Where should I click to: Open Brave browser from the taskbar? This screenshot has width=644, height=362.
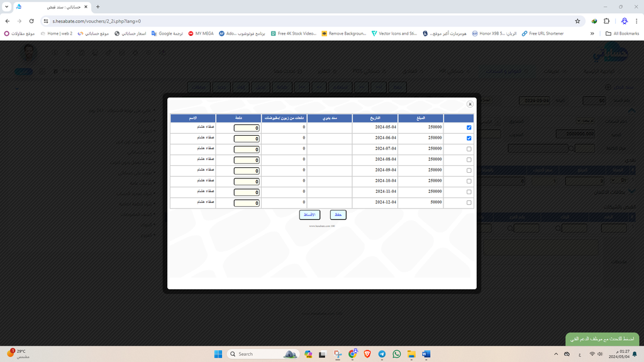coord(367,354)
